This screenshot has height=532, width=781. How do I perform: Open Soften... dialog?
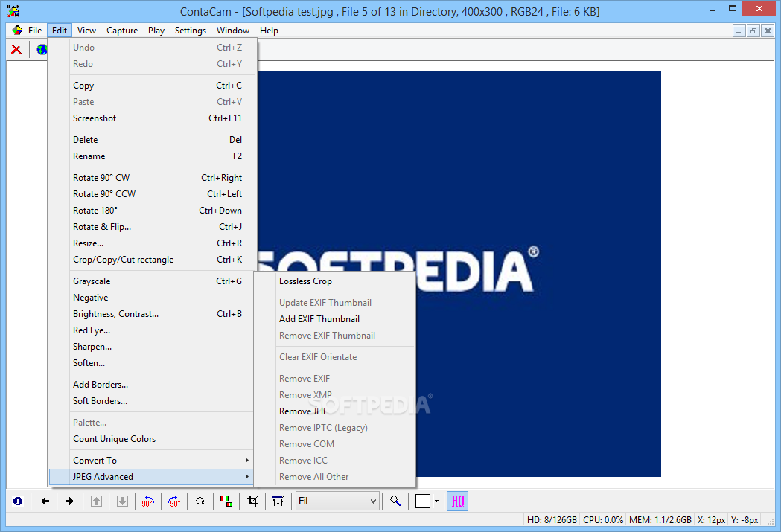(x=151, y=363)
